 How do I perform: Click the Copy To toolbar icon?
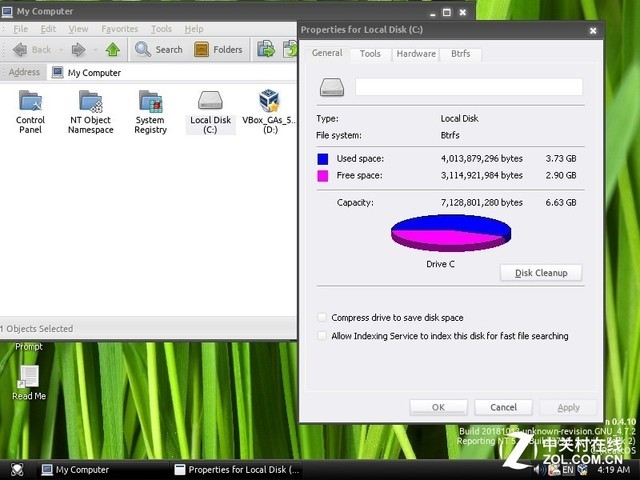click(266, 49)
